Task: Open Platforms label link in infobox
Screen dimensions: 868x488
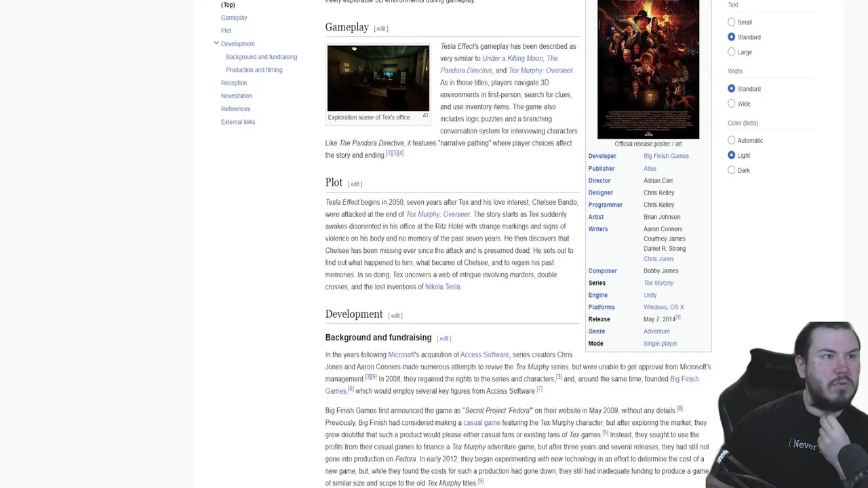Action: tap(601, 308)
